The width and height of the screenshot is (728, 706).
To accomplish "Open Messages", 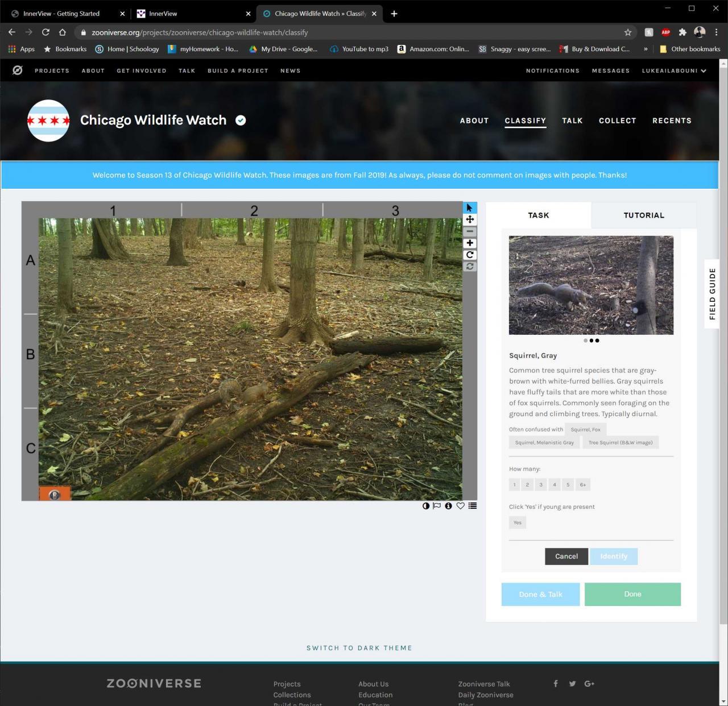I will tap(611, 70).
